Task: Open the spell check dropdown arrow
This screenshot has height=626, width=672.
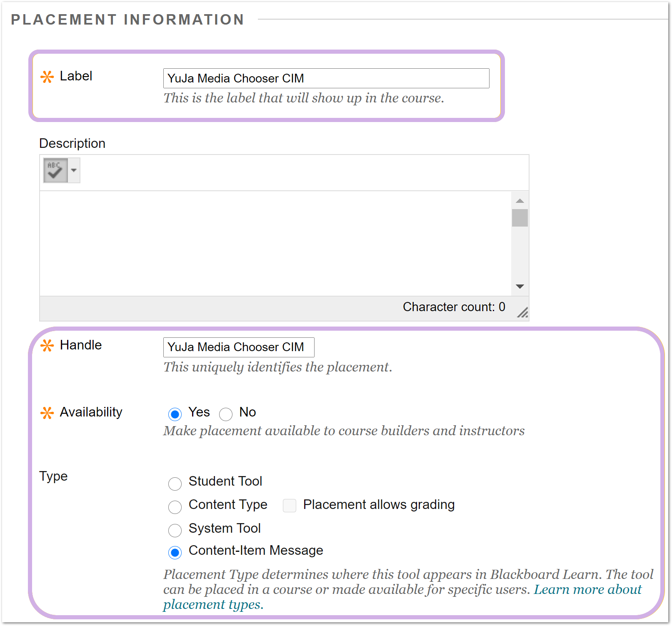Action: click(x=74, y=170)
